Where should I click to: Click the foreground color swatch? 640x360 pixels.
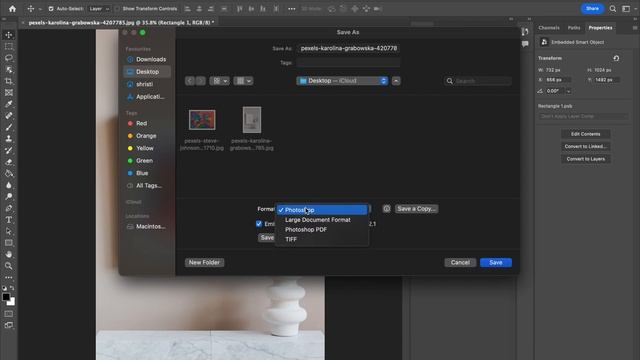5,297
